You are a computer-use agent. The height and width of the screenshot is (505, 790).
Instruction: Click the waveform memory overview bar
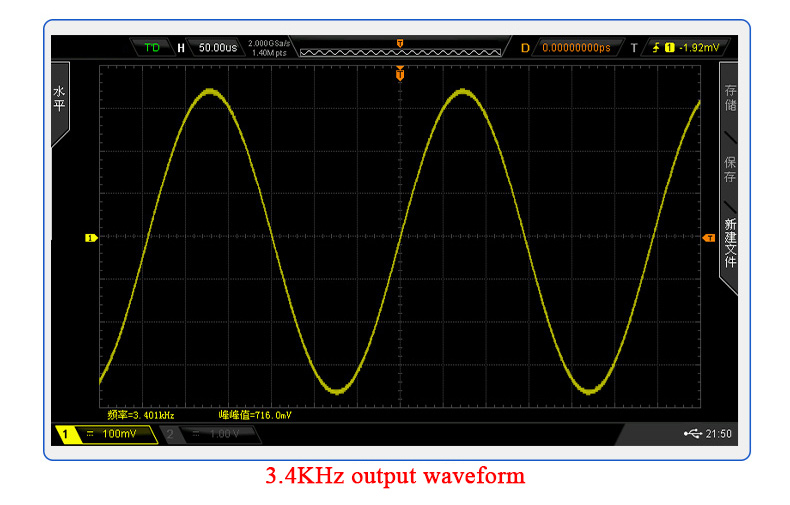pyautogui.click(x=400, y=49)
